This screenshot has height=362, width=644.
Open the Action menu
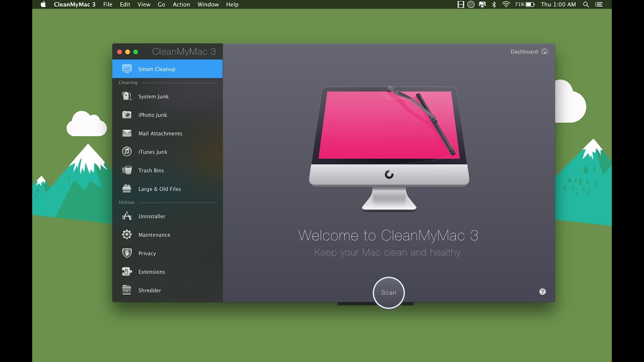181,5
